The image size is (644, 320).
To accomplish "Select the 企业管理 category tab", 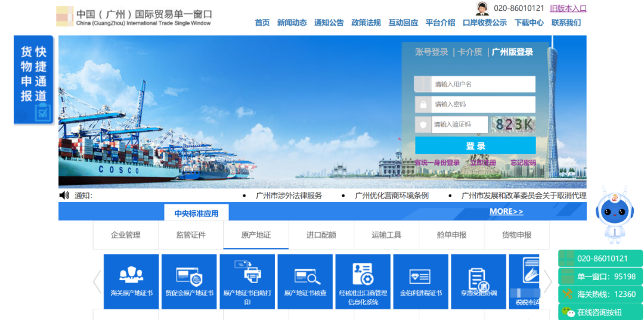I will (126, 235).
